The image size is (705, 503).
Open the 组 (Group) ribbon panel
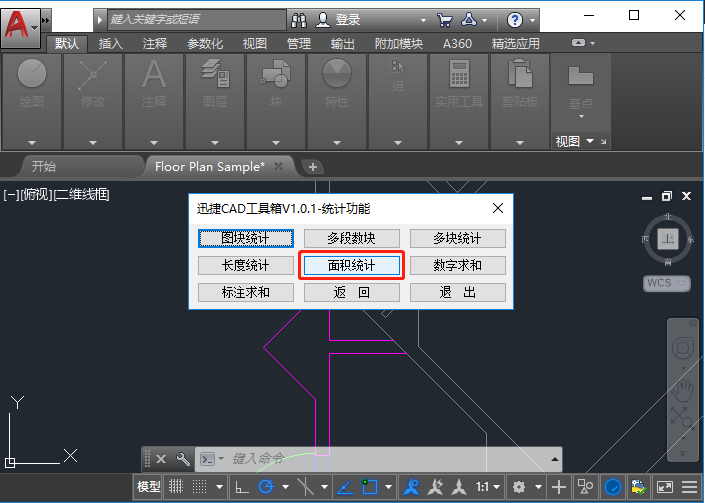tap(398, 102)
